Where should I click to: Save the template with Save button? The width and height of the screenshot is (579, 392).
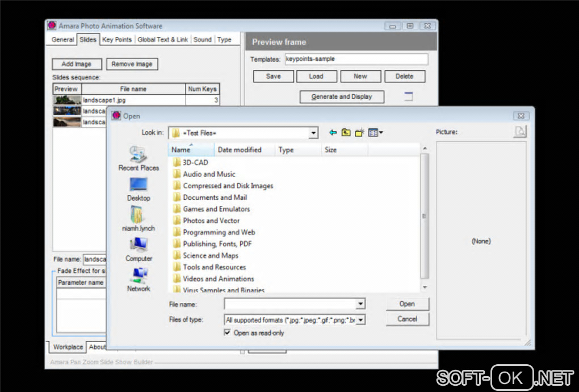(x=273, y=77)
